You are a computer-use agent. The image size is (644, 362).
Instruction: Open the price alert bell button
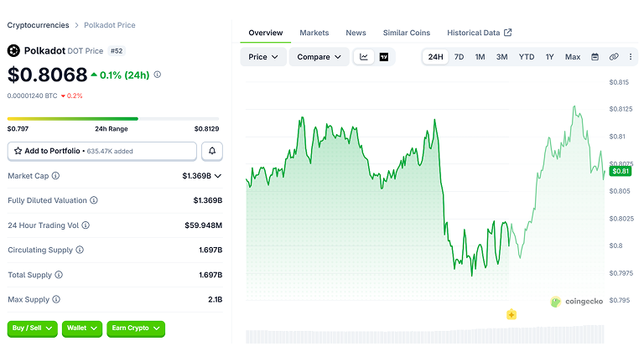pyautogui.click(x=212, y=151)
